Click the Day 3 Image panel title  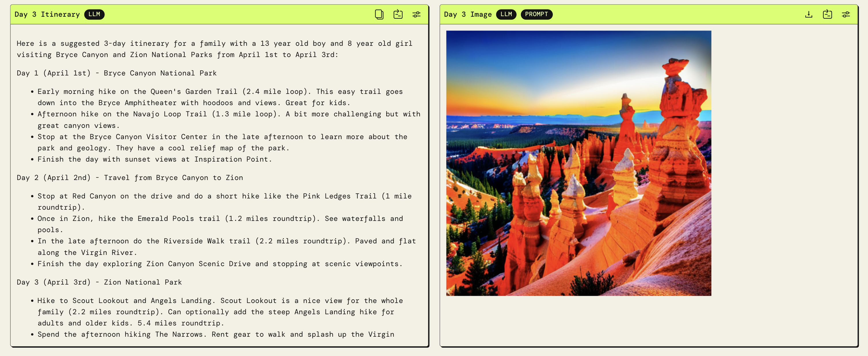click(468, 14)
